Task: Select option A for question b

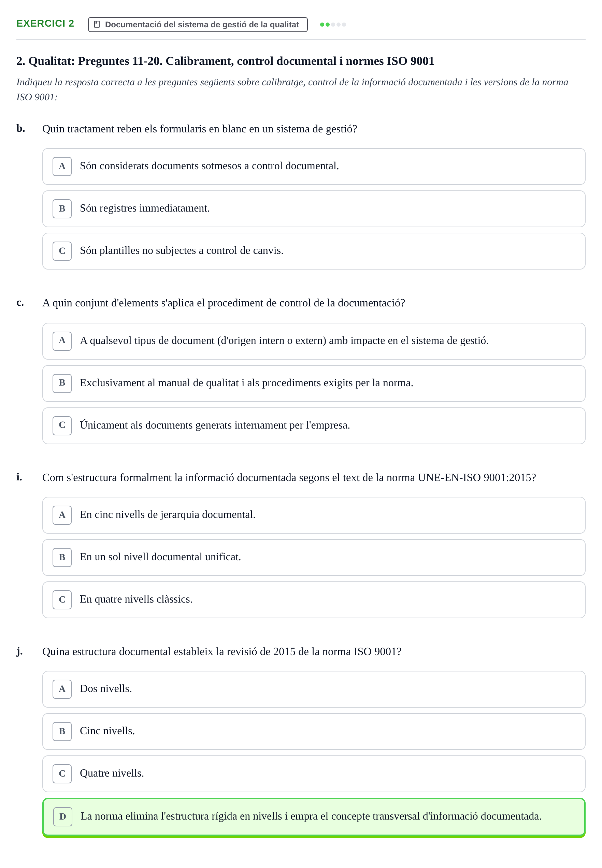Action: coord(313,166)
